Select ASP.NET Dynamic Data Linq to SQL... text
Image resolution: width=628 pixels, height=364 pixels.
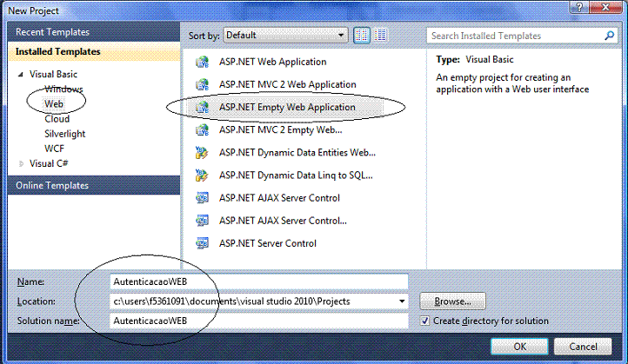(296, 175)
